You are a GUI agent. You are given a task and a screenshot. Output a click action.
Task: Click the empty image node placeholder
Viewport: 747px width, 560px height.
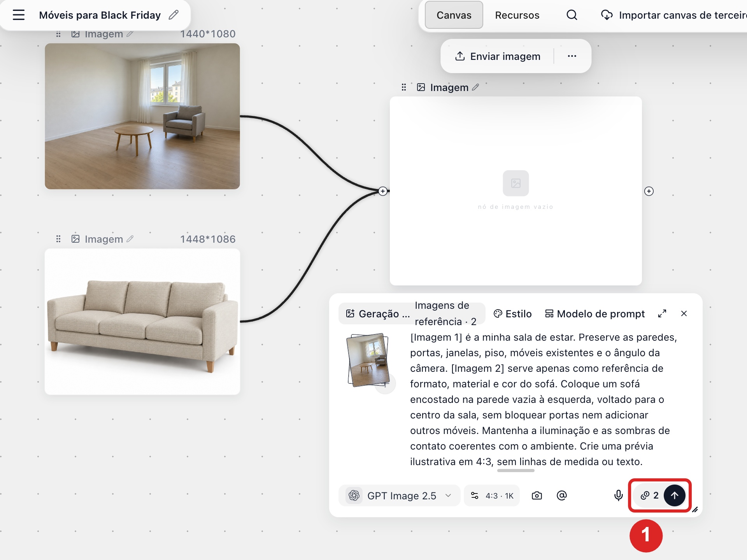point(516,191)
